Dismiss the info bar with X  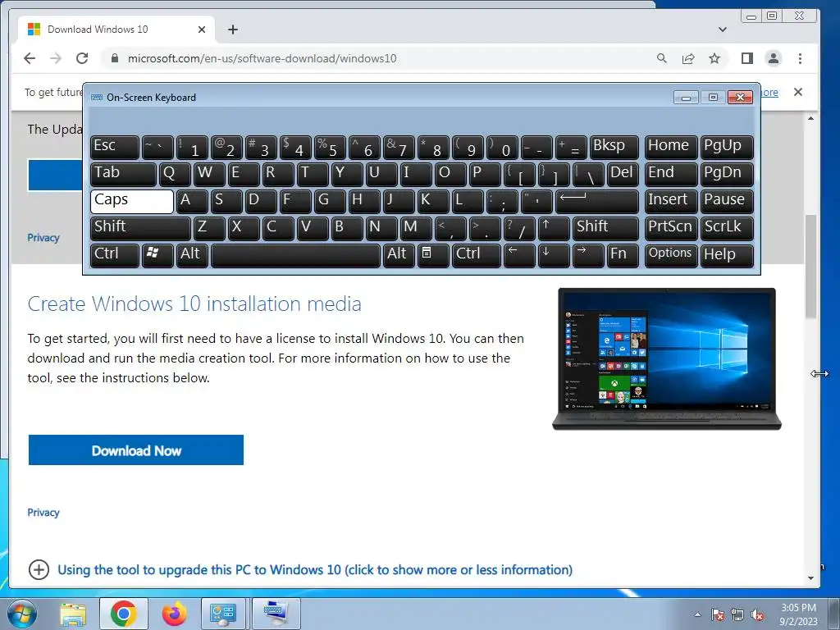(798, 92)
